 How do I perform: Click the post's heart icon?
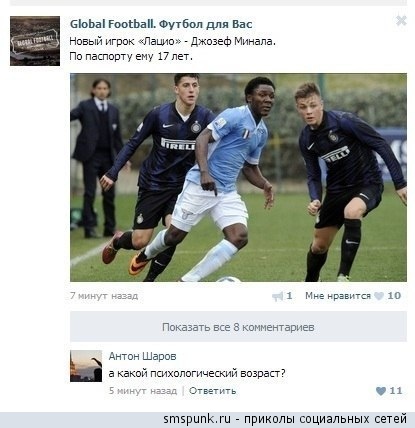click(379, 296)
